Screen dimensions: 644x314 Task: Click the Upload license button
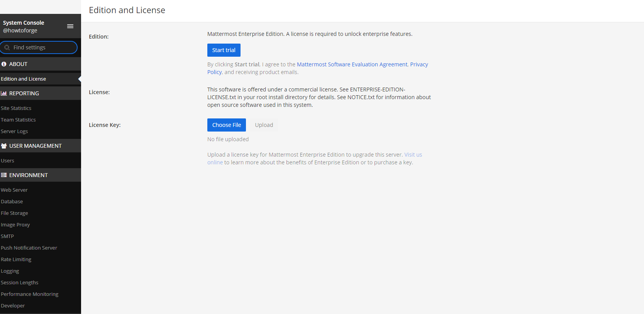264,125
